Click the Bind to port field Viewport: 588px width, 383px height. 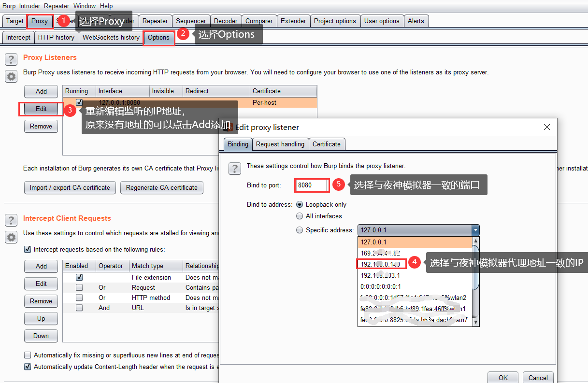tap(312, 185)
